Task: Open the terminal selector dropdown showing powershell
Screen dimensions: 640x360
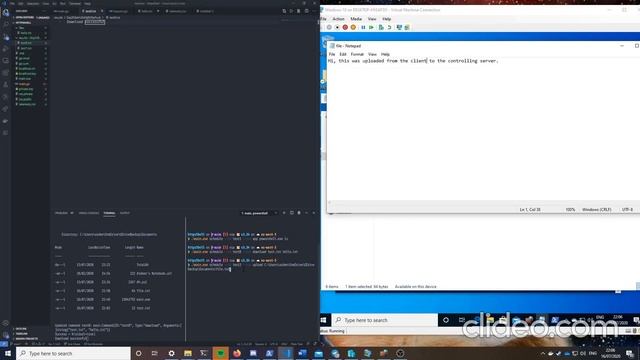Action: 259,213
